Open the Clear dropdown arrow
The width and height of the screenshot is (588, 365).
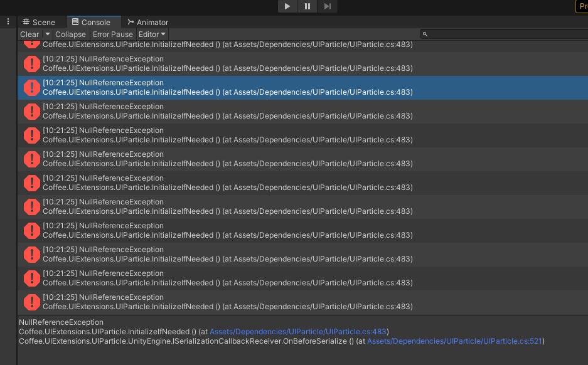tap(48, 34)
